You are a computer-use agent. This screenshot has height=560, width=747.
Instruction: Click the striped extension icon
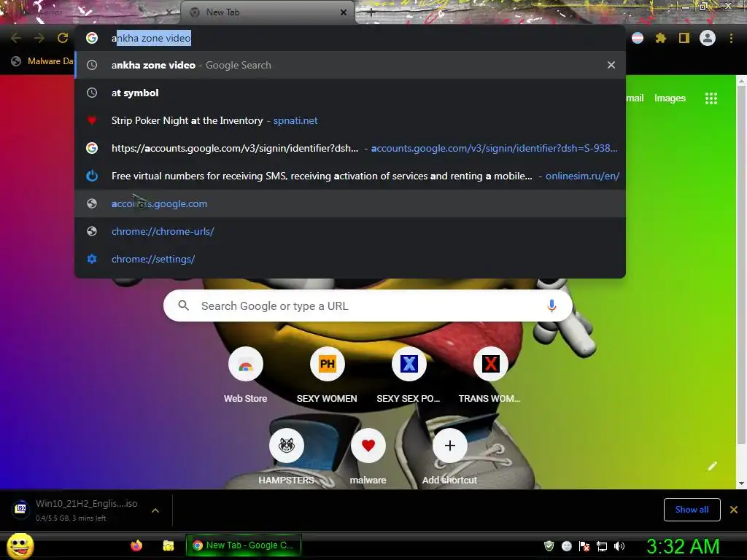638,38
